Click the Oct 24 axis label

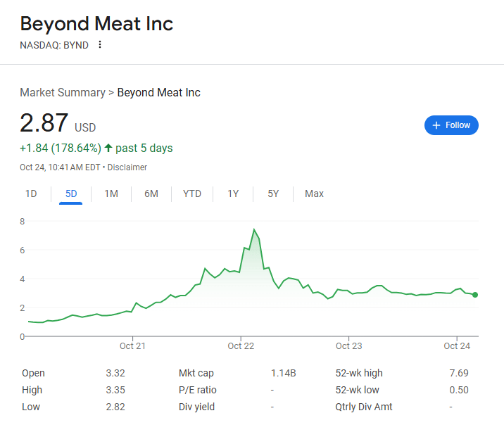[x=457, y=346]
